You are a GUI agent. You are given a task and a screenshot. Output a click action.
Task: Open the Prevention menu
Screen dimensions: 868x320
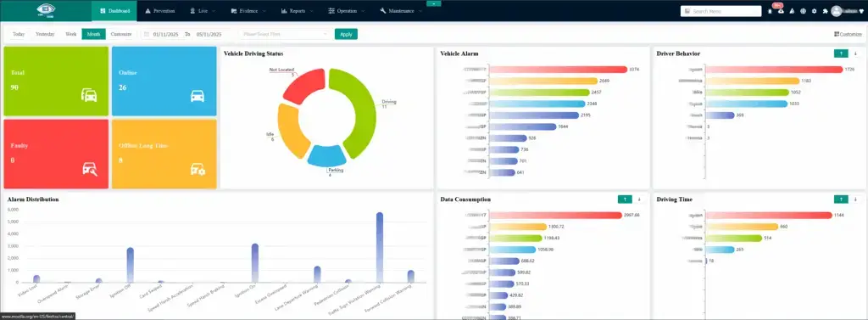(160, 10)
